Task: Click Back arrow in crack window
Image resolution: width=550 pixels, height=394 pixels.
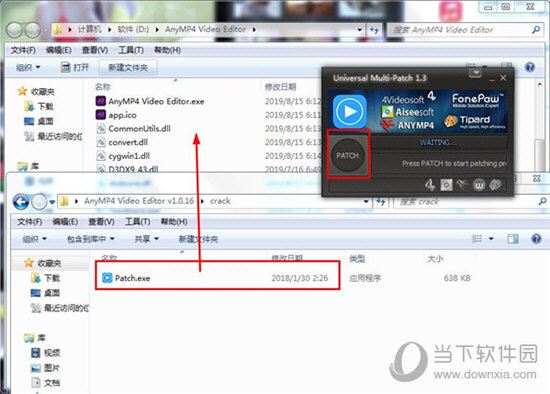Action: point(21,202)
